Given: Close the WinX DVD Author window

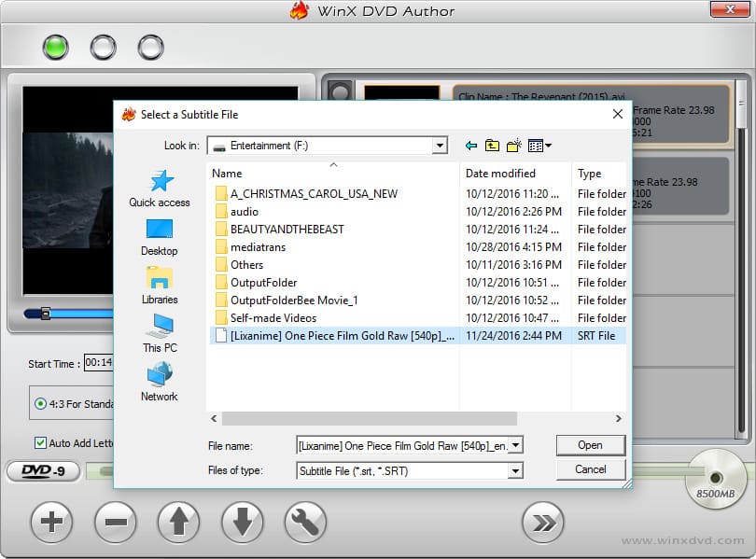Looking at the screenshot, I should pos(730,8).
